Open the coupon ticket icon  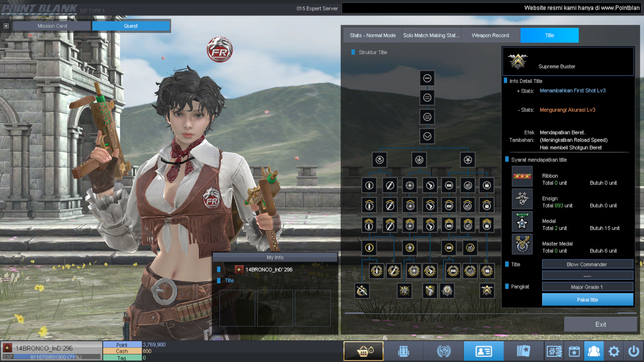click(554, 351)
